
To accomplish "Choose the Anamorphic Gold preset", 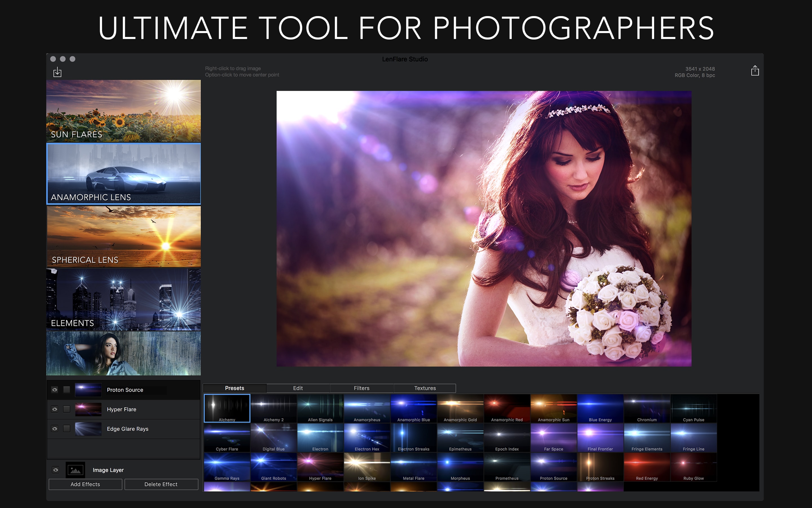I will point(460,408).
